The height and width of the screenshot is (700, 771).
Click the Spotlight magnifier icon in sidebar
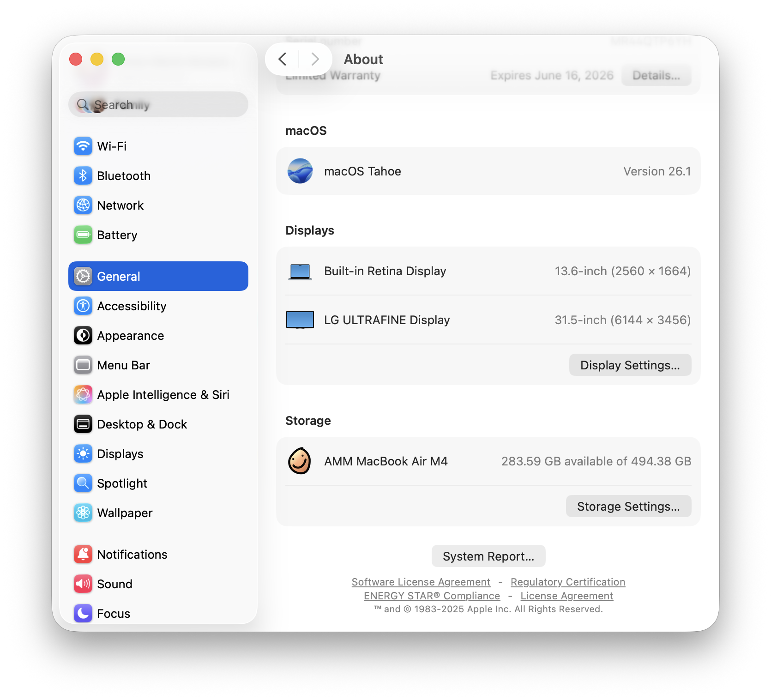point(83,483)
